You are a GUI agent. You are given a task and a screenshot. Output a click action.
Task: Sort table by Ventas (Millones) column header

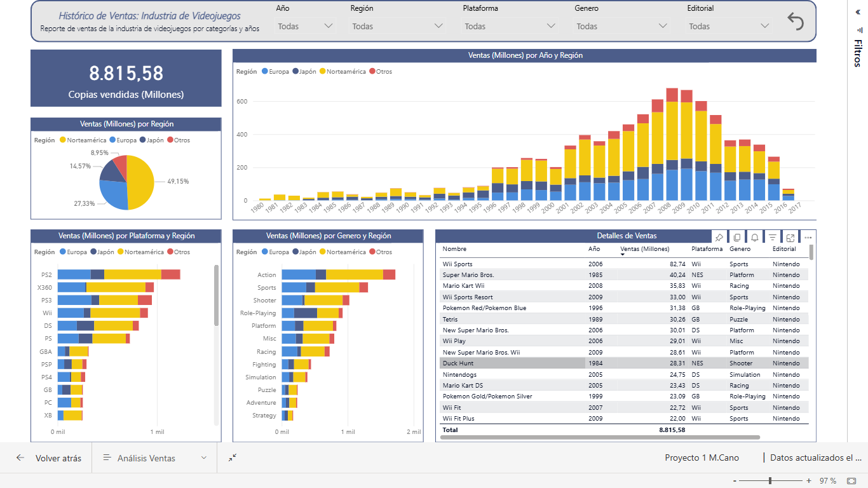click(x=644, y=249)
